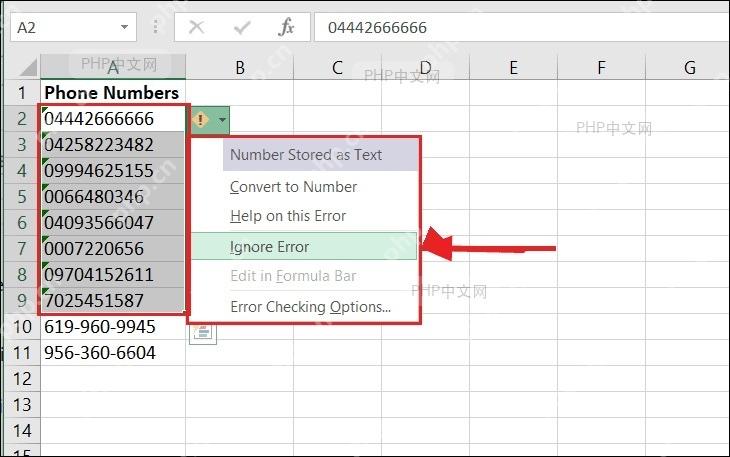Select row 2 header

(x=22, y=119)
